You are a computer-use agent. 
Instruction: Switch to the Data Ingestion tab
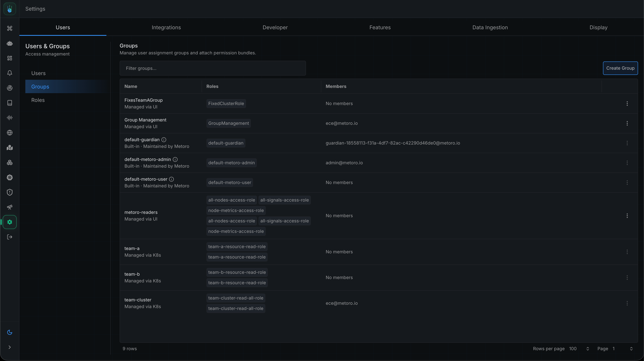tap(490, 27)
